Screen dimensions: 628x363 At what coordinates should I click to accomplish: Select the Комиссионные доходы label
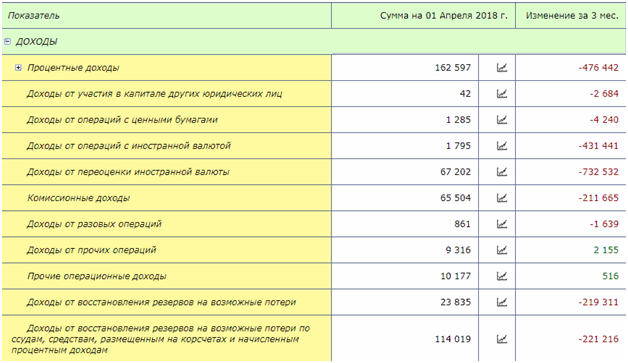pyautogui.click(x=78, y=198)
